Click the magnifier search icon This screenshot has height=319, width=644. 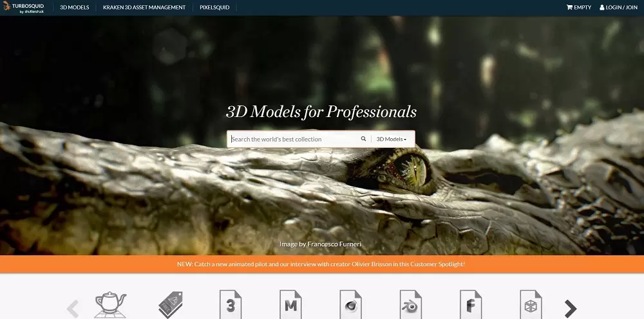363,139
